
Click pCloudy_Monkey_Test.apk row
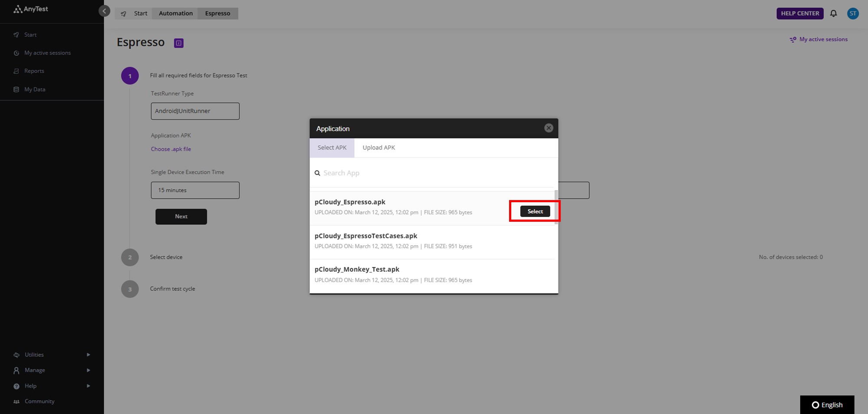(x=432, y=276)
